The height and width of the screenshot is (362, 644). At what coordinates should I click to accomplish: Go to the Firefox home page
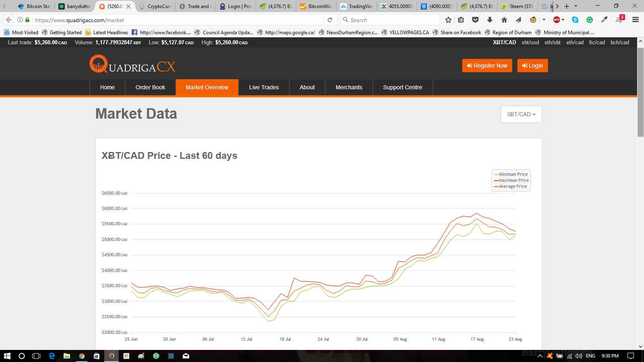coord(504,20)
